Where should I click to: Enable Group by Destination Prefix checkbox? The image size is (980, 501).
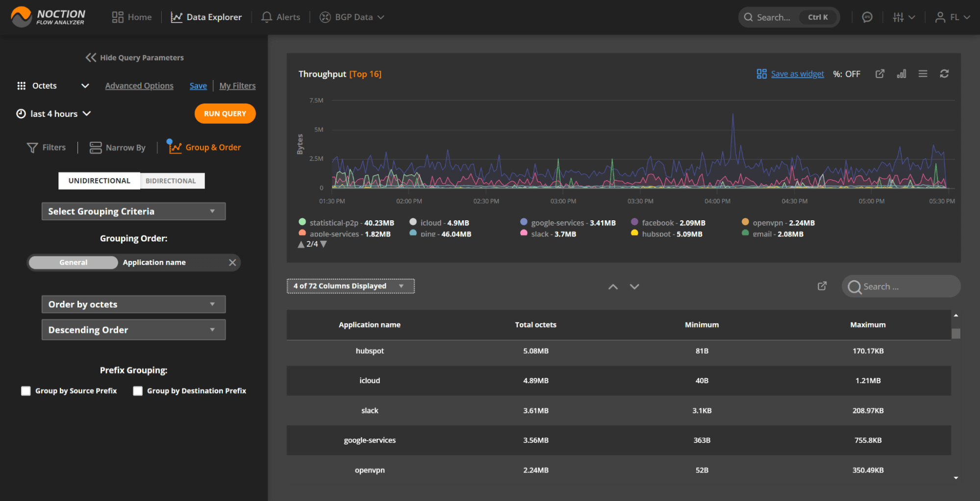138,391
